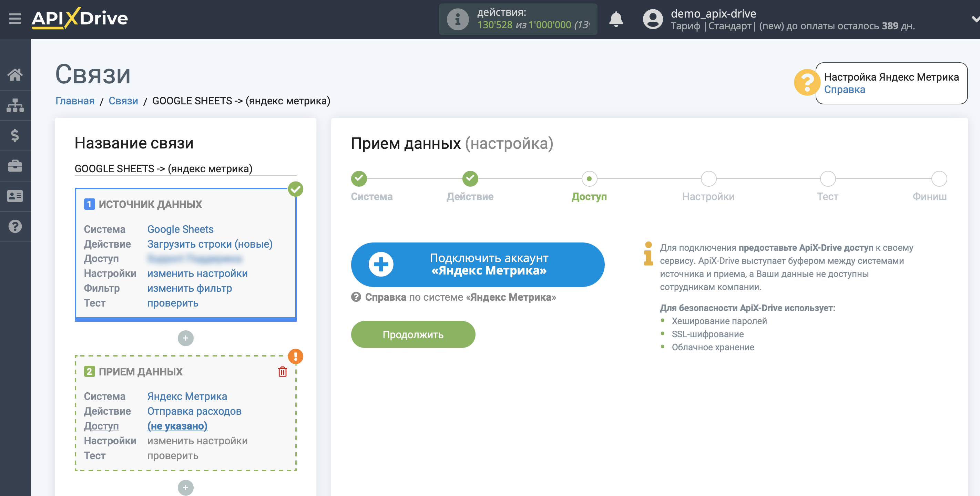Viewport: 980px width, 496px height.
Task: Click изменить фильтр link
Action: point(190,288)
